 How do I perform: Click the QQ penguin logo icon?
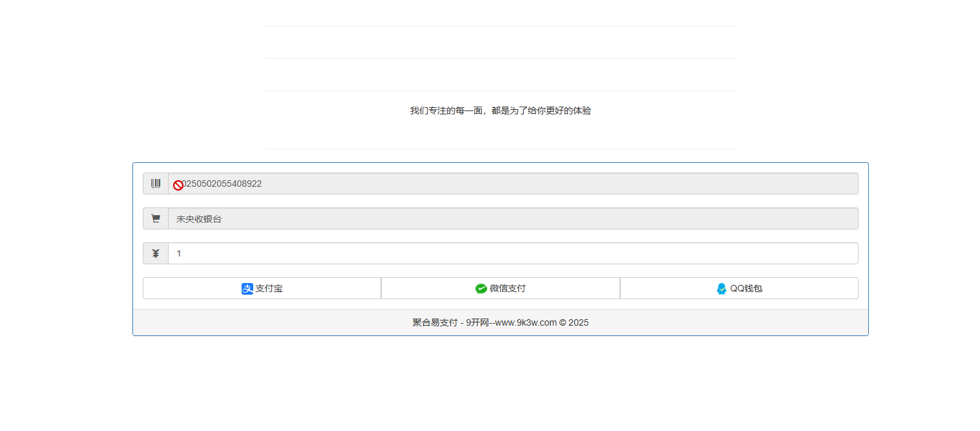coord(722,289)
